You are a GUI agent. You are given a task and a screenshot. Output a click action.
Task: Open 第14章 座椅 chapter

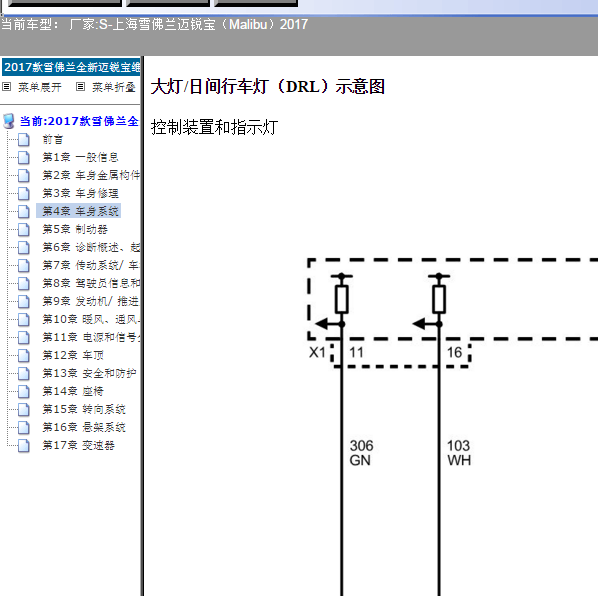tap(72, 391)
